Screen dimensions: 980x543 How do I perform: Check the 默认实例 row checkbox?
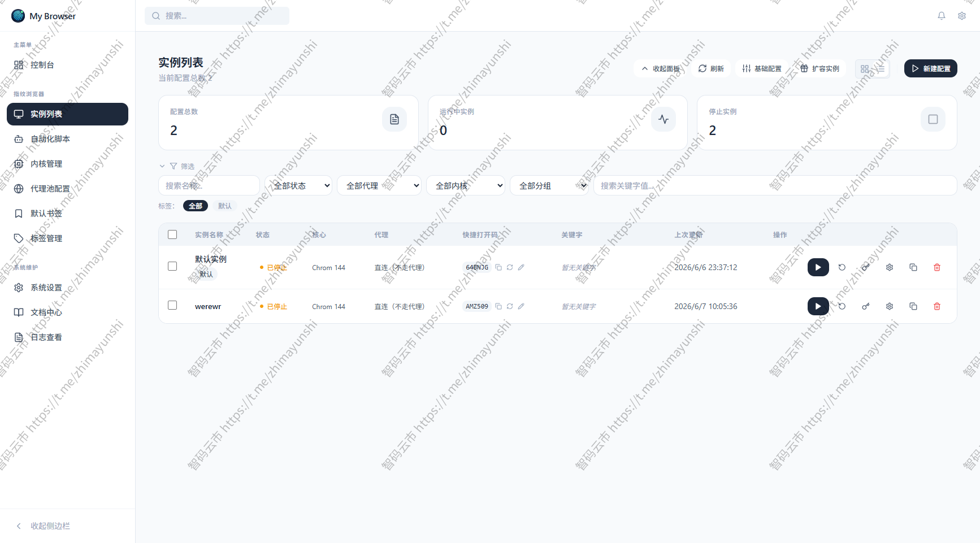[x=172, y=266]
